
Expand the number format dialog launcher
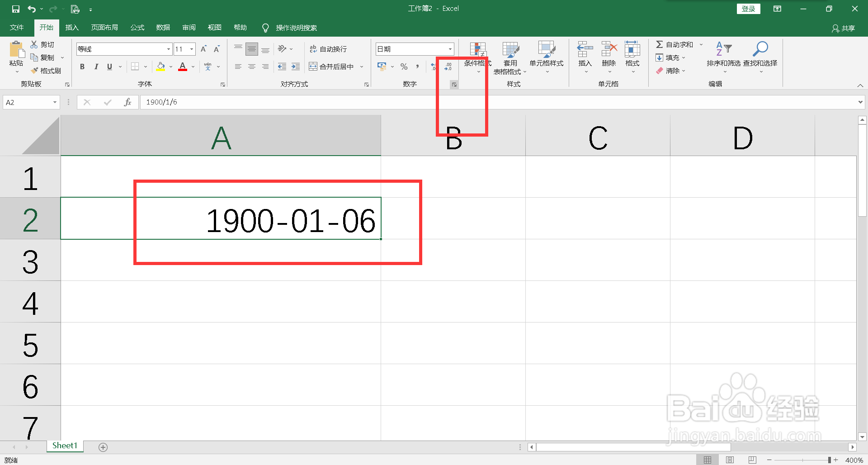[454, 85]
